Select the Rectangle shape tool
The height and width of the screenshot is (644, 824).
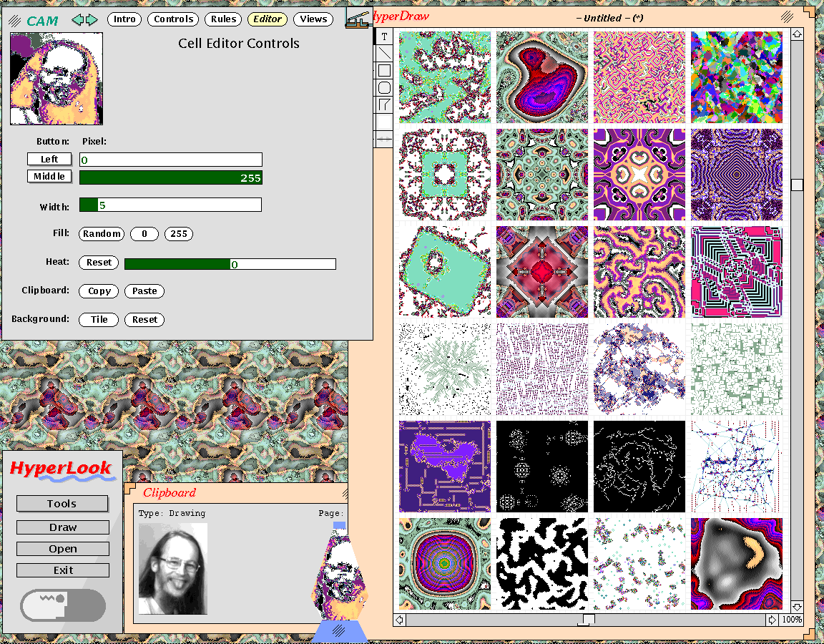pyautogui.click(x=384, y=71)
